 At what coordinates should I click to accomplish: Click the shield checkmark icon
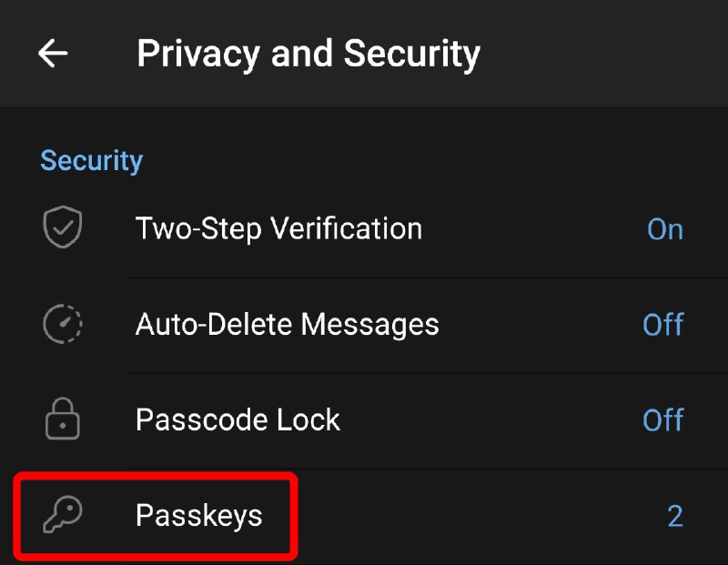pyautogui.click(x=63, y=228)
